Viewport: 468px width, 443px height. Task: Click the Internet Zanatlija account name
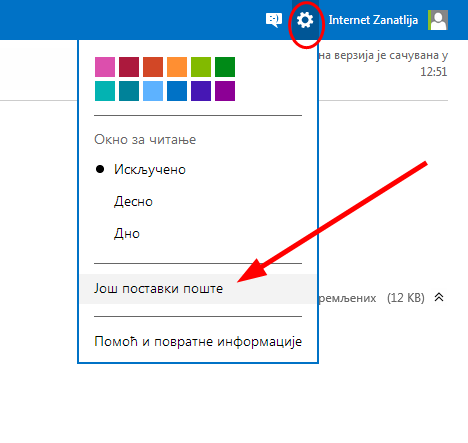(x=373, y=20)
